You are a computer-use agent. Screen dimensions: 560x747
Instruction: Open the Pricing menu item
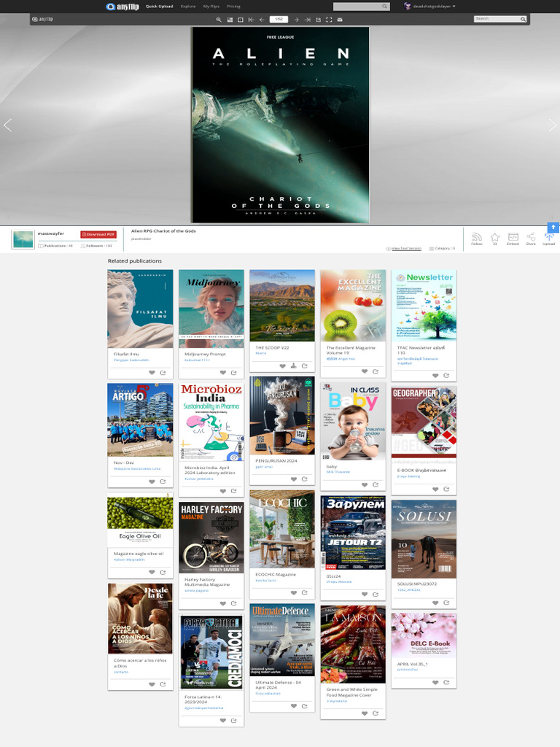click(233, 7)
